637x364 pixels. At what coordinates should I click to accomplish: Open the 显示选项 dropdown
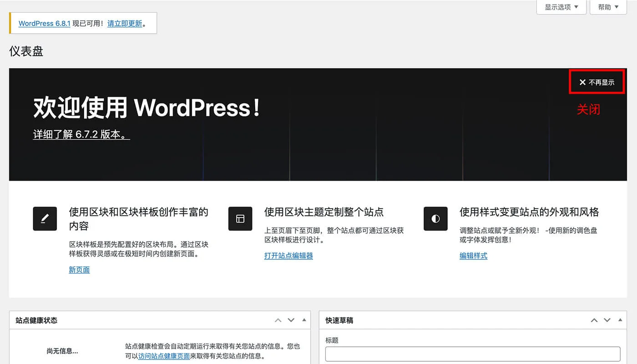coord(561,7)
